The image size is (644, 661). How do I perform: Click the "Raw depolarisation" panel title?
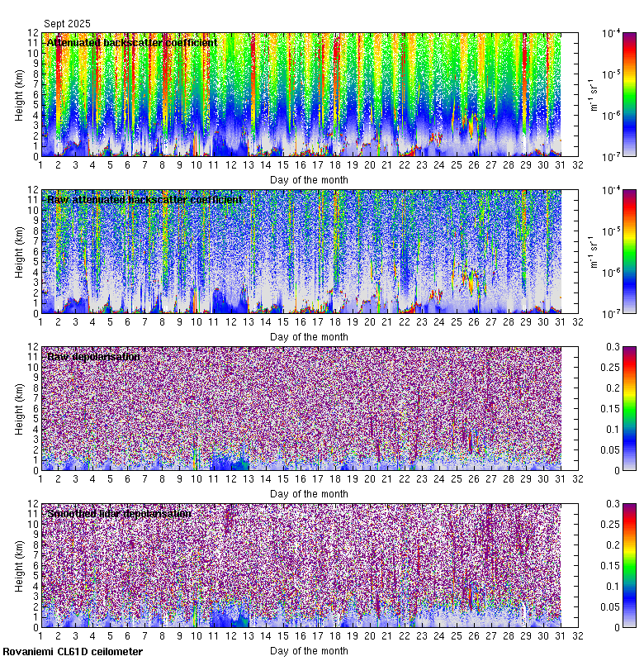coord(93,357)
